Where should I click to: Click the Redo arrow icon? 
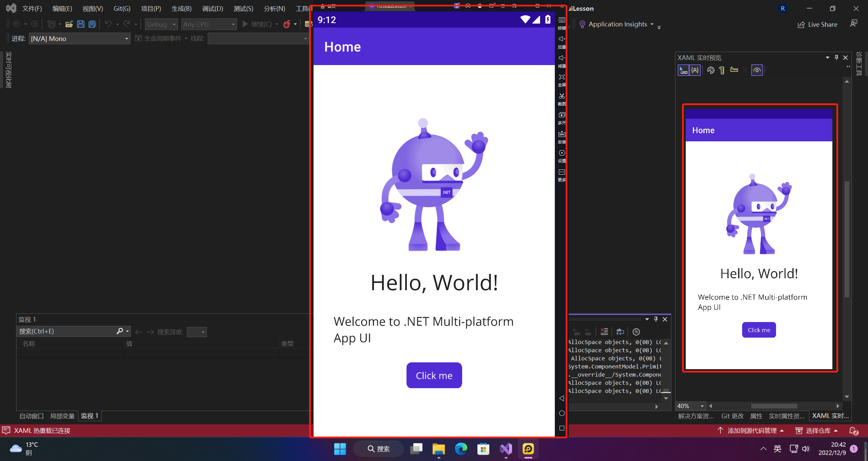127,24
